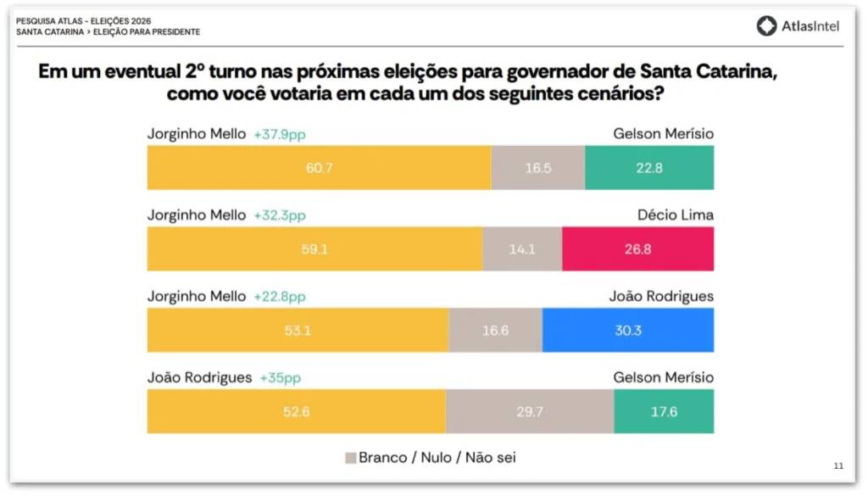Click the blue 30.3 bar segment
This screenshot has height=496, width=868.
[x=628, y=331]
